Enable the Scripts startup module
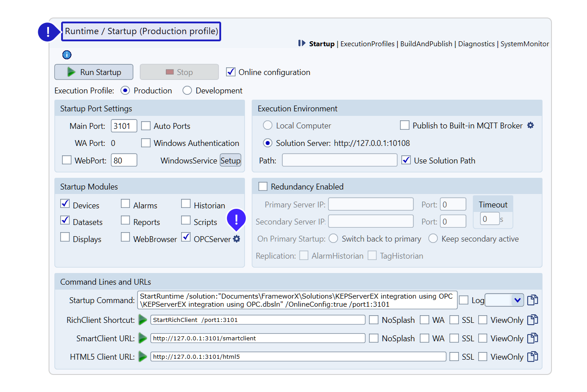The image size is (587, 392). coord(186,221)
